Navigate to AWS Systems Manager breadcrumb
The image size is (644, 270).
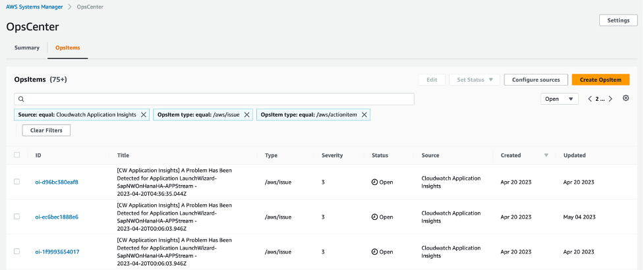(34, 7)
